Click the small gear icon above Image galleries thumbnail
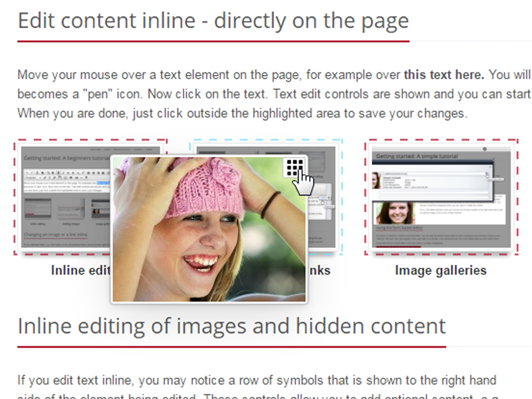The height and width of the screenshot is (399, 532). [484, 150]
